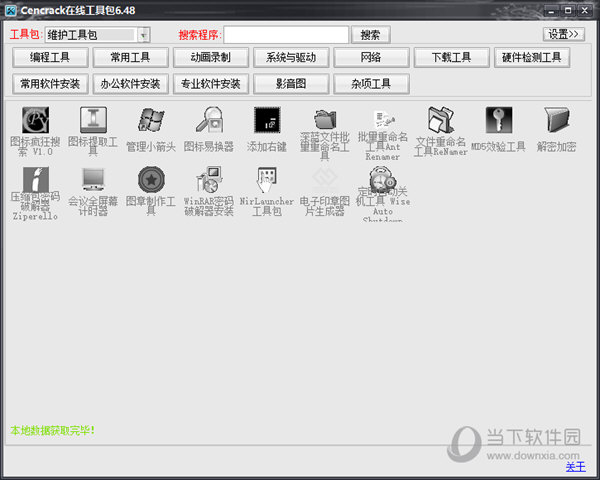
Task: Open the 办公软件安装 category
Action: tap(130, 84)
